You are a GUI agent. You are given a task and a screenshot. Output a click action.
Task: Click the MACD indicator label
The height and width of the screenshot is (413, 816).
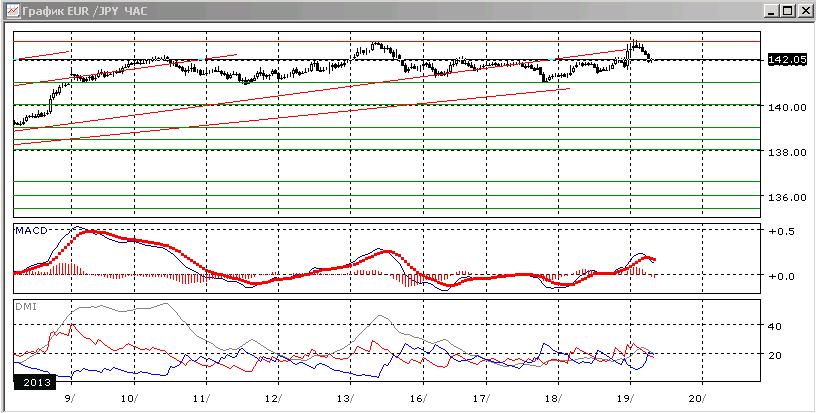31,230
